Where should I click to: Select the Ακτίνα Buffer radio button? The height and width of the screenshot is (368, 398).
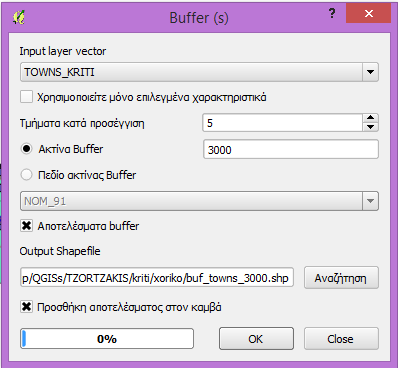[27, 149]
